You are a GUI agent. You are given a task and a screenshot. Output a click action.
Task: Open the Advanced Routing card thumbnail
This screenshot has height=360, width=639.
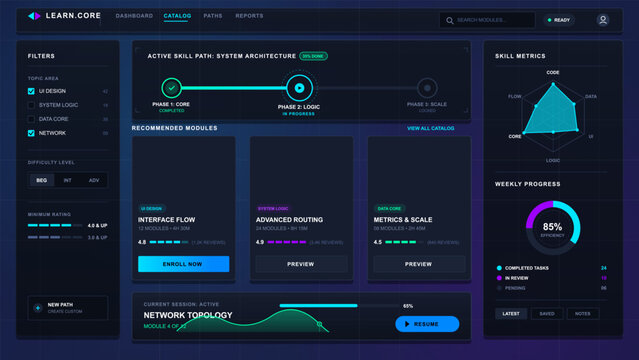[302, 169]
